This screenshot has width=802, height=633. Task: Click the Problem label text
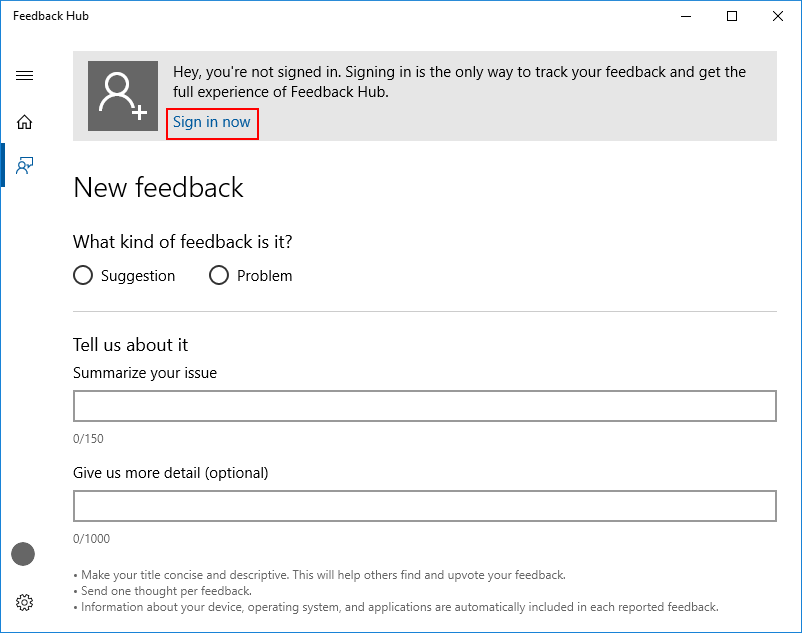coord(264,276)
